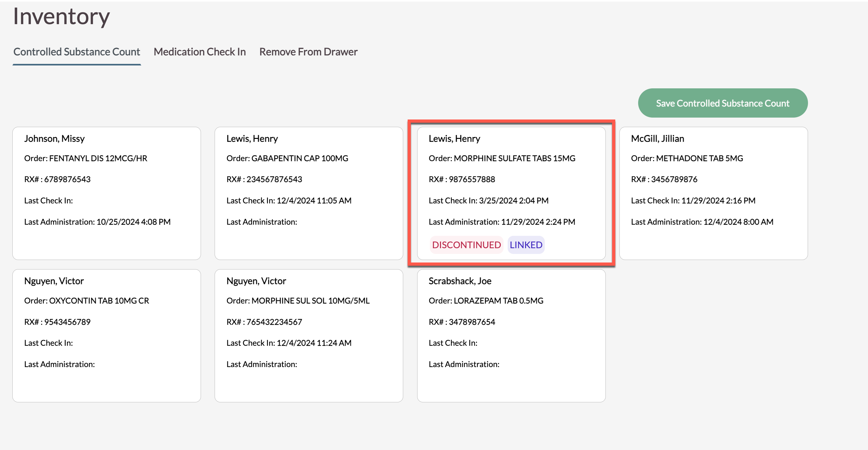Screen dimensions: 868x450
Task: Select Scrabshack, Joe lorazepam card
Action: (x=511, y=335)
